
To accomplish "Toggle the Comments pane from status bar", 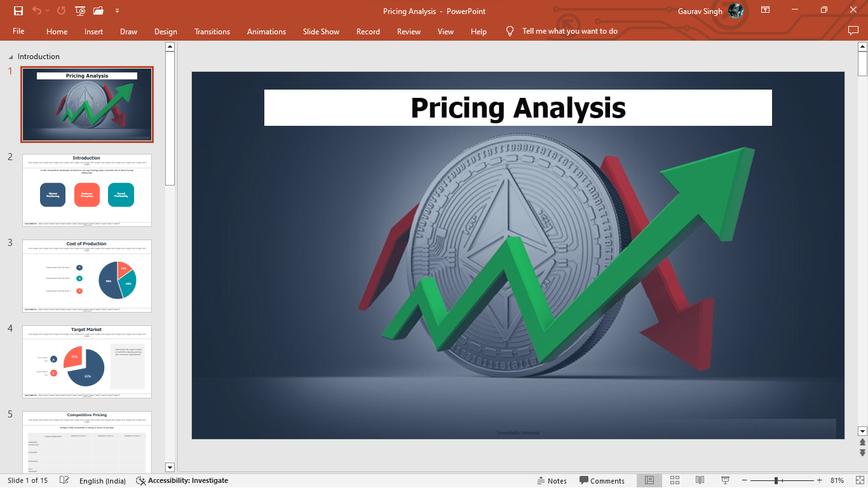I will tap(602, 481).
